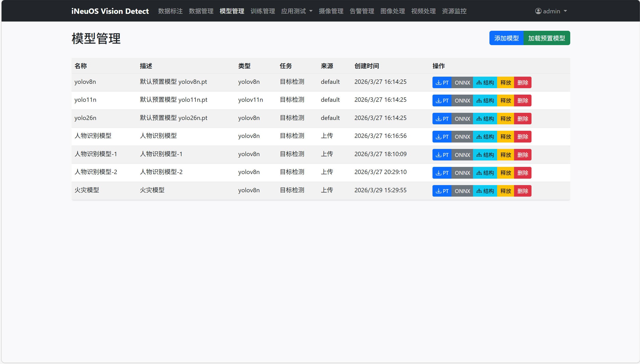
Task: Click the admin user avatar icon
Action: (538, 11)
